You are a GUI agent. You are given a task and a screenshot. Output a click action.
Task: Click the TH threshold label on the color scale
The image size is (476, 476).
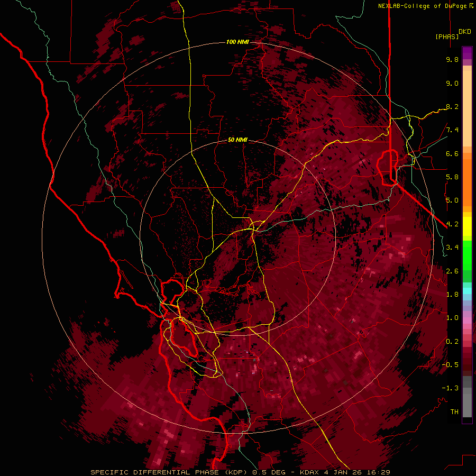click(454, 412)
